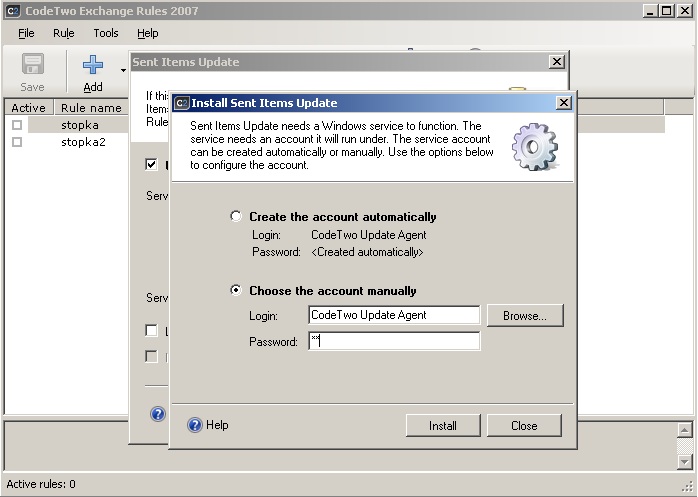Click the CodeTwo app icon in main title bar
This screenshot has width=698, height=497.
point(13,11)
